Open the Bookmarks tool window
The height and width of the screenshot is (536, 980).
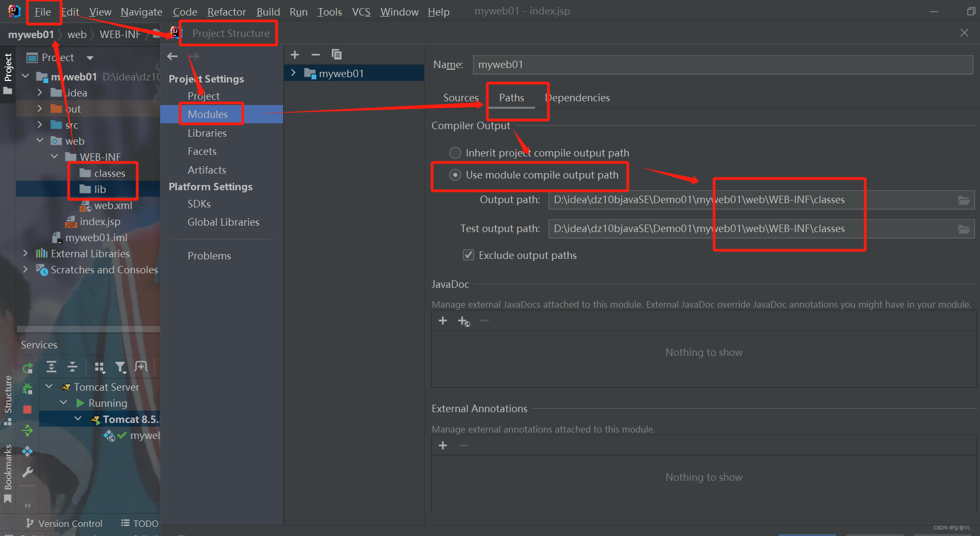8,473
